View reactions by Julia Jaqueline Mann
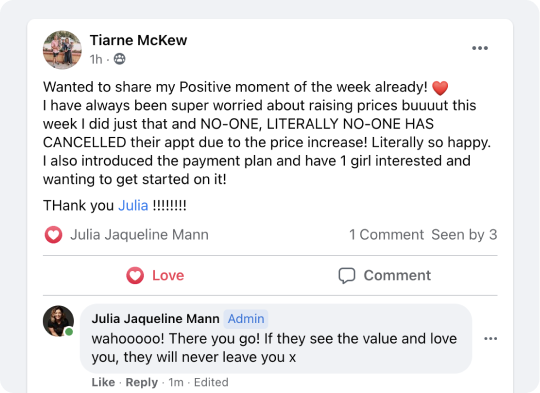The height and width of the screenshot is (393, 540). coord(139,235)
